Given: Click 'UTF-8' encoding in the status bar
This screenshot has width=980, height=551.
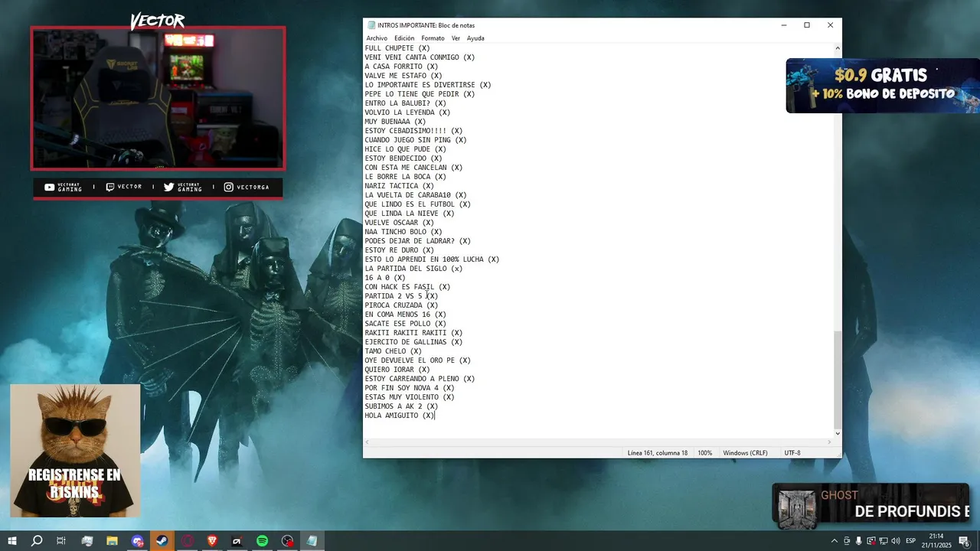Looking at the screenshot, I should 792,453.
